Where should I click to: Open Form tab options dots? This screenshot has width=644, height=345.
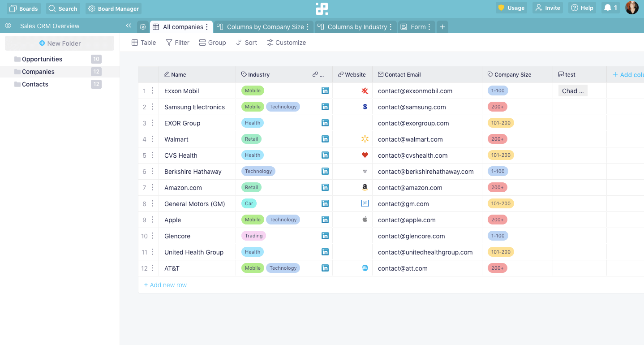[429, 27]
